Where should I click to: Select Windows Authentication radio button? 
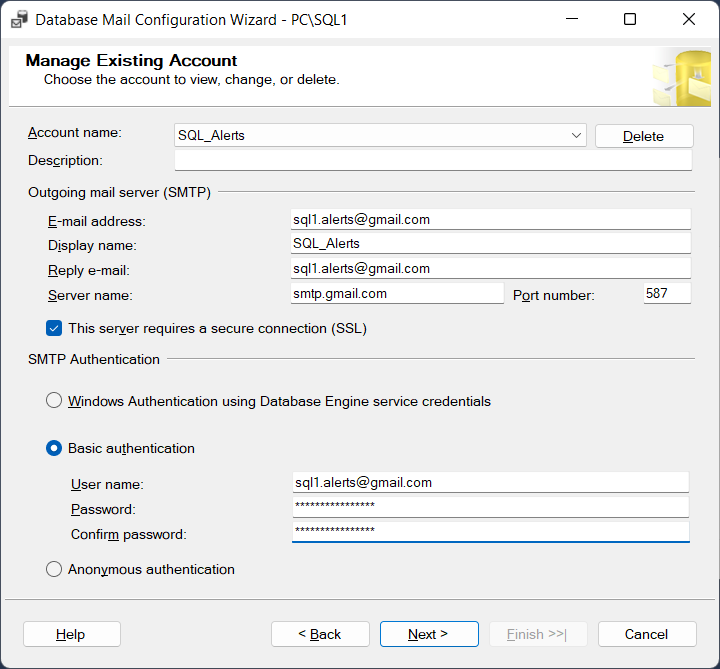pos(54,400)
